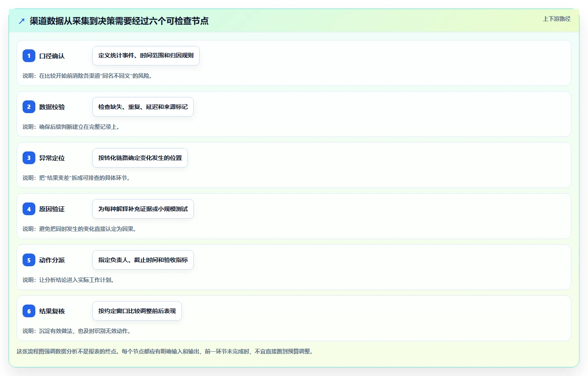The height and width of the screenshot is (376, 588).
Task: Click the 原因验证 step name
Action: (x=52, y=209)
